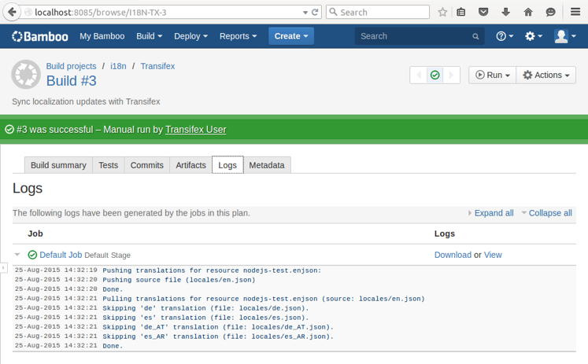Click the Download logs link

tap(453, 255)
